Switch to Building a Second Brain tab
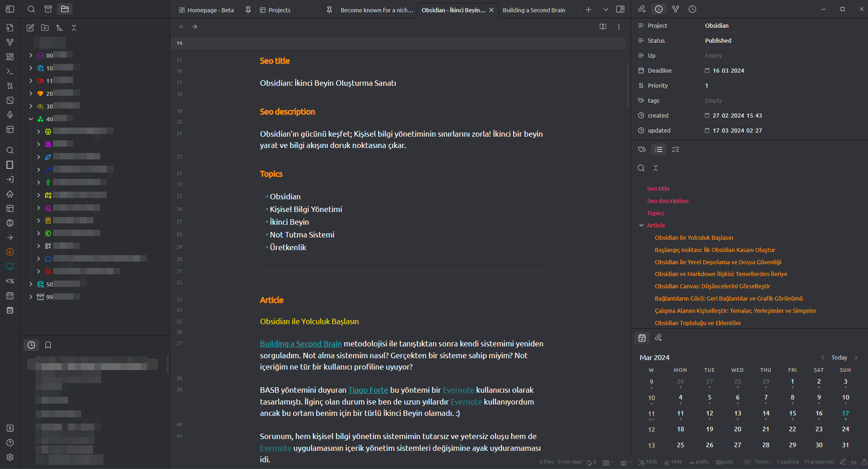This screenshot has height=469, width=868. [534, 10]
